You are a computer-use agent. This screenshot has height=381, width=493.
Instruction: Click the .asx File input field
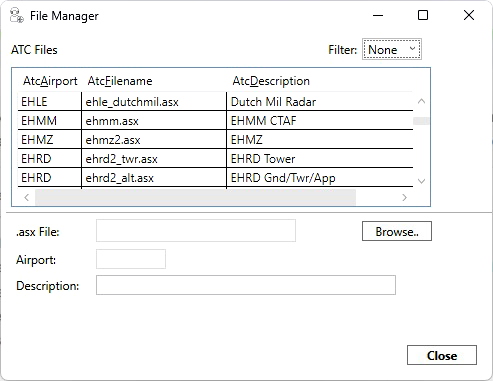pyautogui.click(x=196, y=230)
